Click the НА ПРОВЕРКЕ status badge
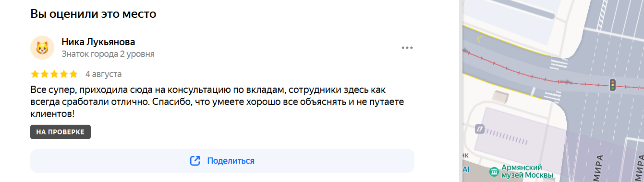The width and height of the screenshot is (644, 182). (61, 132)
